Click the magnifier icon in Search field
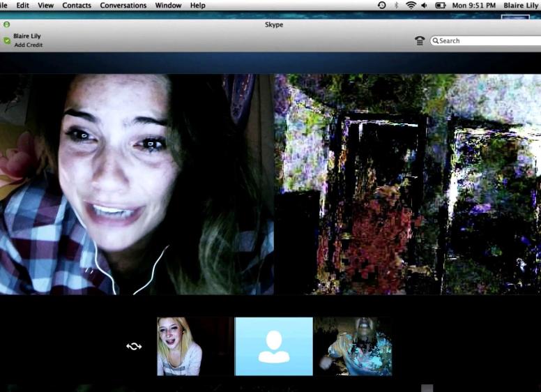Image resolution: width=541 pixels, height=392 pixels. [x=436, y=40]
